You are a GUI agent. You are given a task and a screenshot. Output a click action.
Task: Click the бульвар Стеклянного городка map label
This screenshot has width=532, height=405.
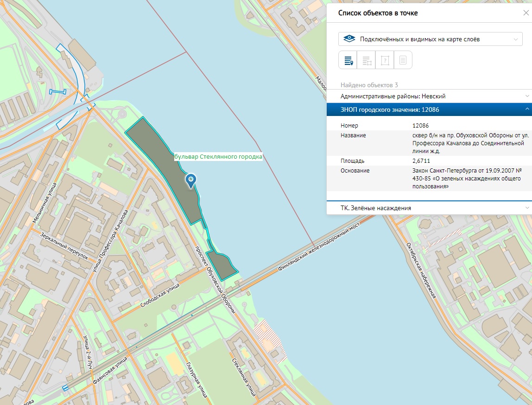click(x=218, y=157)
